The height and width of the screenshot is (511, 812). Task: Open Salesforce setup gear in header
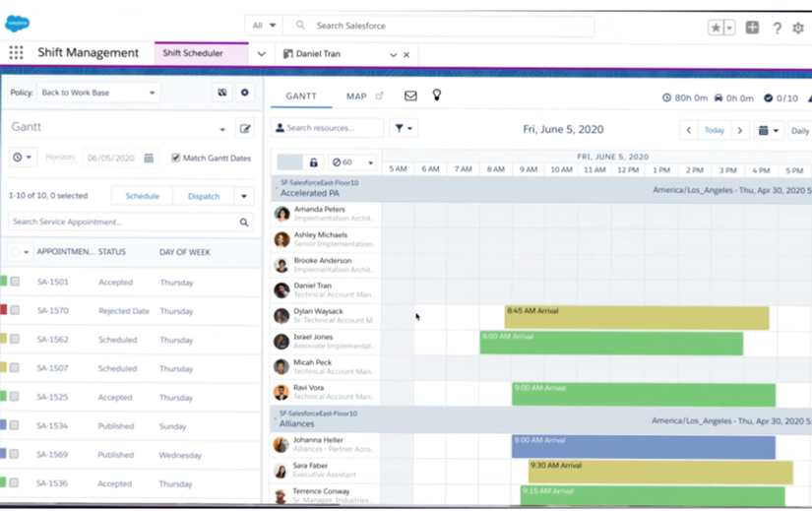[798, 28]
